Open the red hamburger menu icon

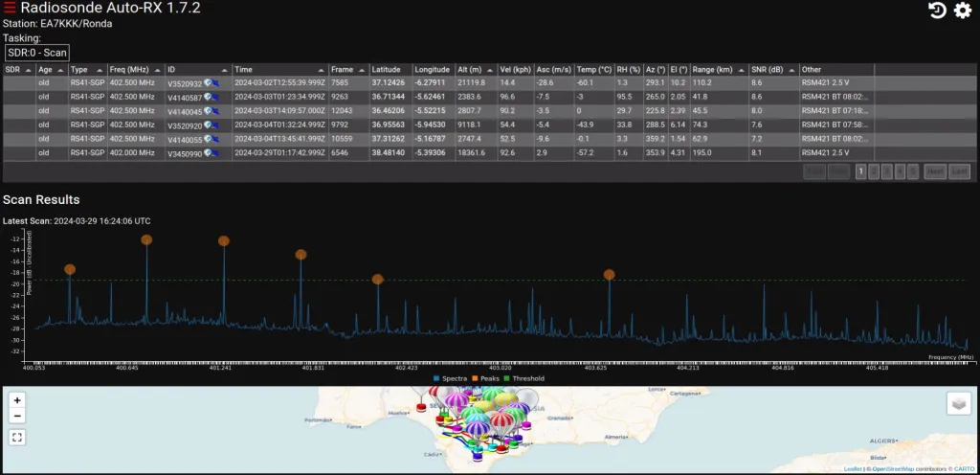tap(10, 9)
